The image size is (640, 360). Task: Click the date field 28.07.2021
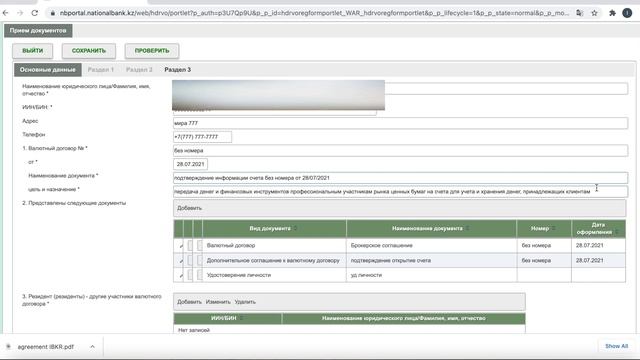190,164
